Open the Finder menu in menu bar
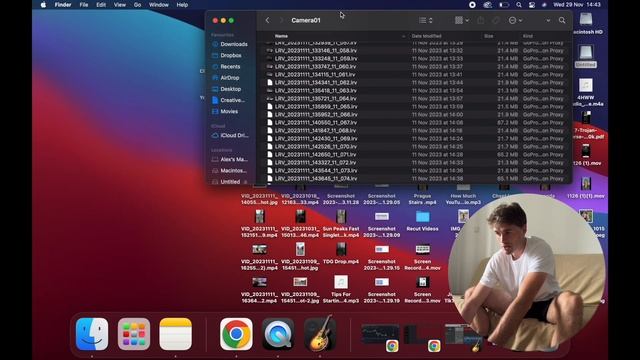 [63, 5]
